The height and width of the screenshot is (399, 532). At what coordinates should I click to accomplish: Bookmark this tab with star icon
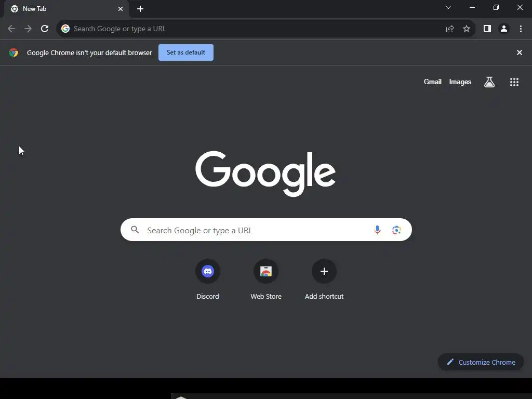point(467,29)
